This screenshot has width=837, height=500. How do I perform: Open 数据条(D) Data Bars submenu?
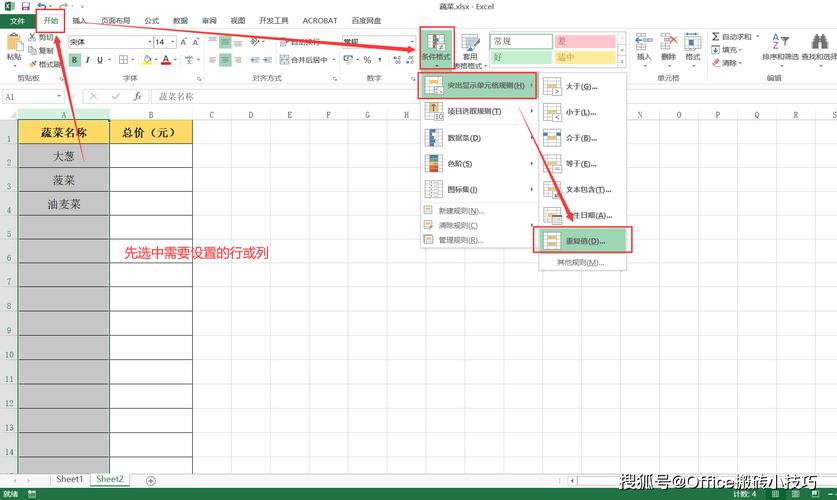coord(478,138)
